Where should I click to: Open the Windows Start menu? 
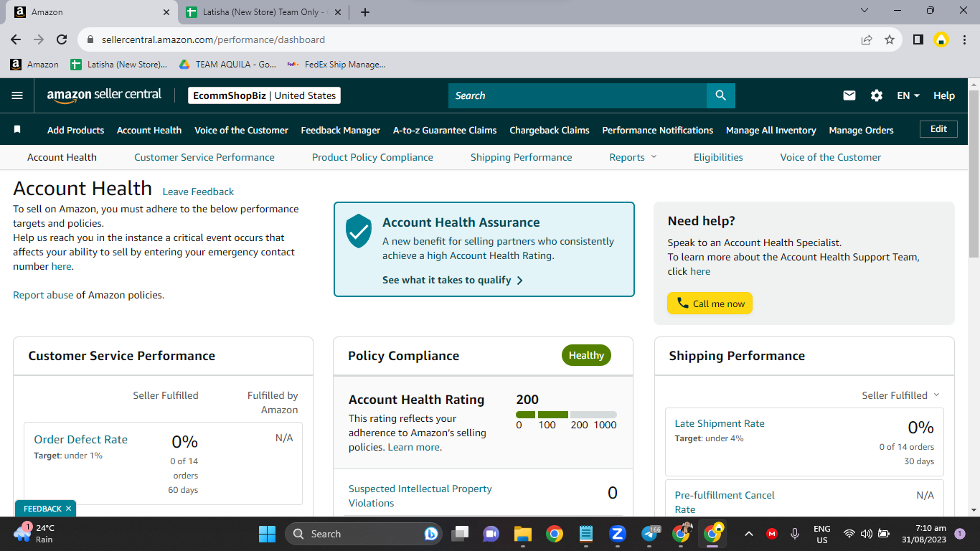tap(267, 534)
